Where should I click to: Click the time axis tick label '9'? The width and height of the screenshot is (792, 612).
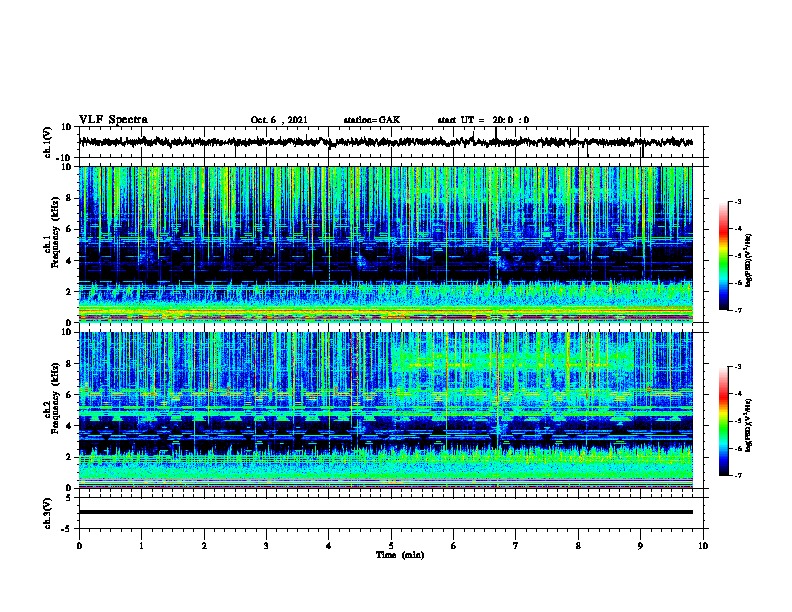pos(640,546)
